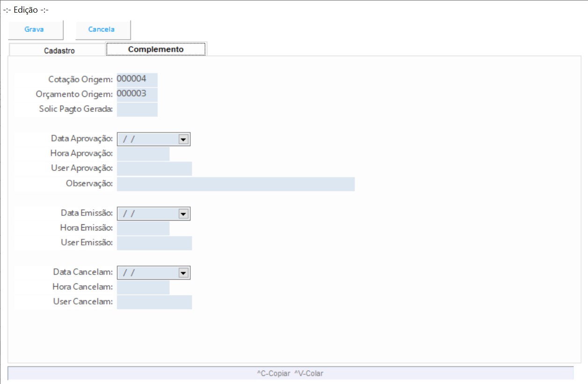Screen dimensions: 588x384
Task: Click the User Aprovação input field
Action: tap(154, 169)
